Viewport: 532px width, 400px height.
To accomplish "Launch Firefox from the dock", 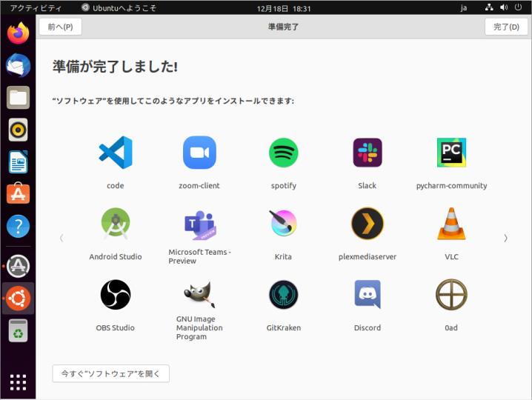I will [x=18, y=33].
